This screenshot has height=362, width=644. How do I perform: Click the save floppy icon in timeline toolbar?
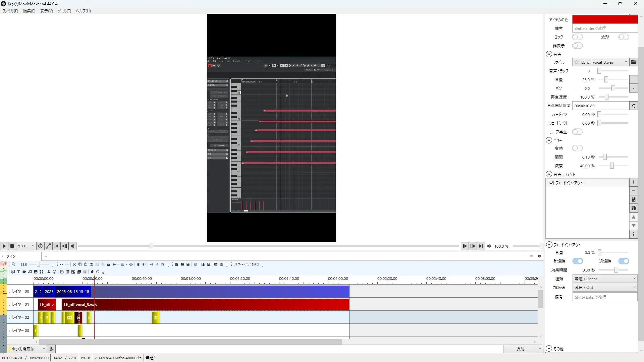coord(188,264)
